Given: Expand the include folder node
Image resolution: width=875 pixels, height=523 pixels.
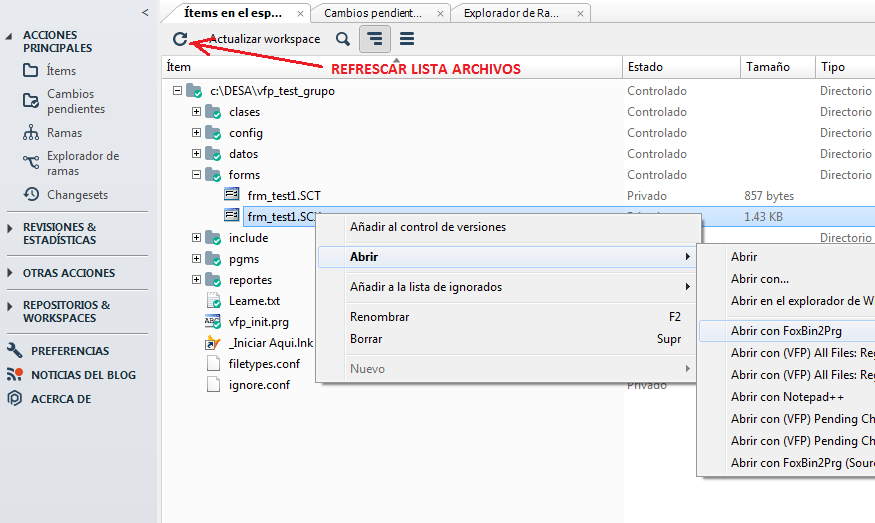Looking at the screenshot, I should click(196, 238).
